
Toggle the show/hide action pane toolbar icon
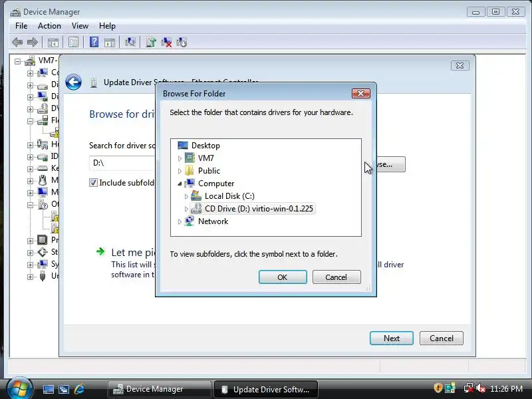[110, 43]
